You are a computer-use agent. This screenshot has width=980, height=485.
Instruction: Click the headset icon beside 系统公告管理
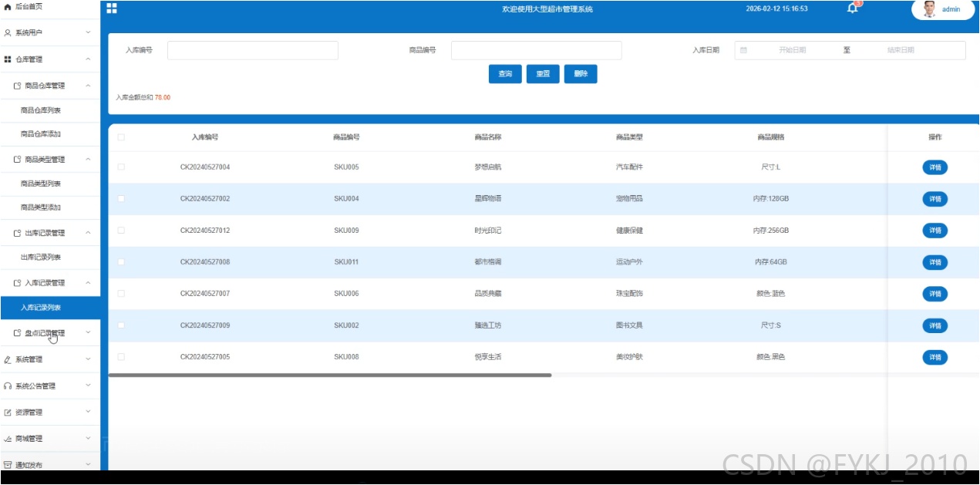point(8,386)
